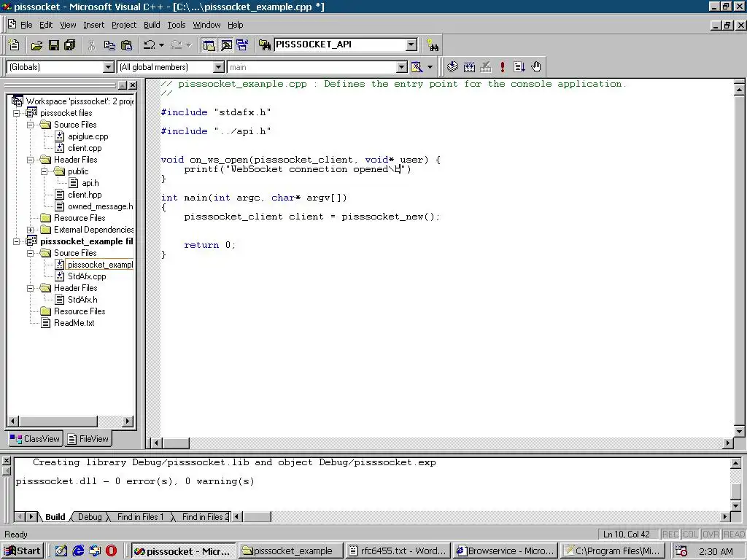The width and height of the screenshot is (747, 560).
Task: Click the Paste clipboard icon
Action: [x=127, y=45]
